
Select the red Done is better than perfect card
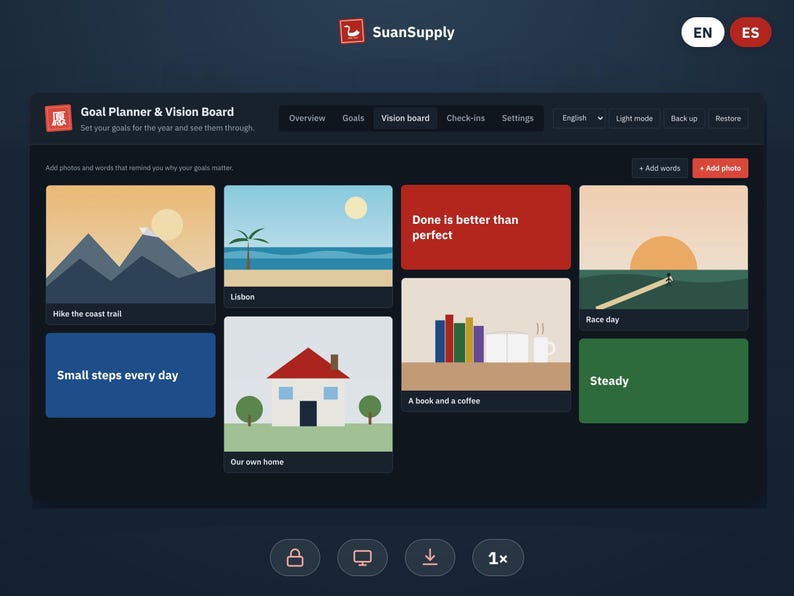coord(486,227)
